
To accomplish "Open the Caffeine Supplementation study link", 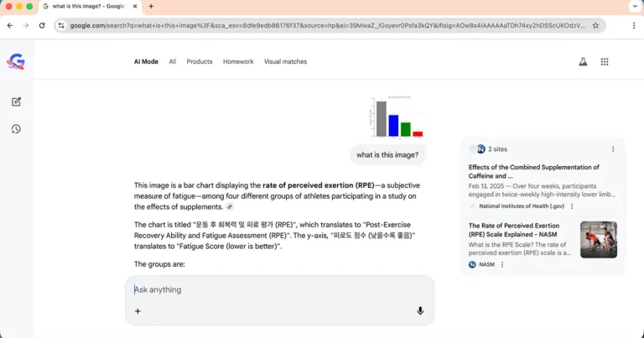I will [533, 172].
